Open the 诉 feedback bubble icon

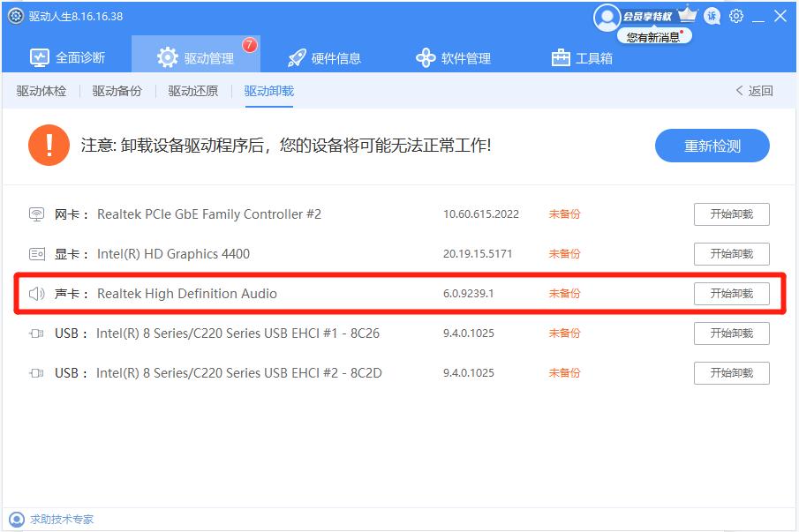(x=712, y=16)
